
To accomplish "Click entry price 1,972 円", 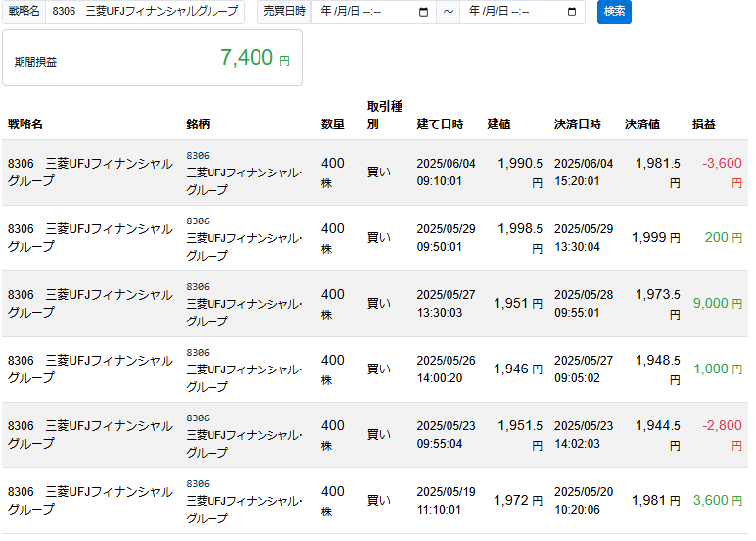I will tap(518, 500).
